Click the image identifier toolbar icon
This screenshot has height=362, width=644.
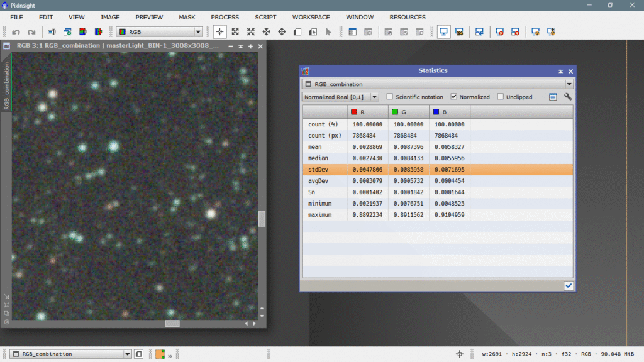52,32
